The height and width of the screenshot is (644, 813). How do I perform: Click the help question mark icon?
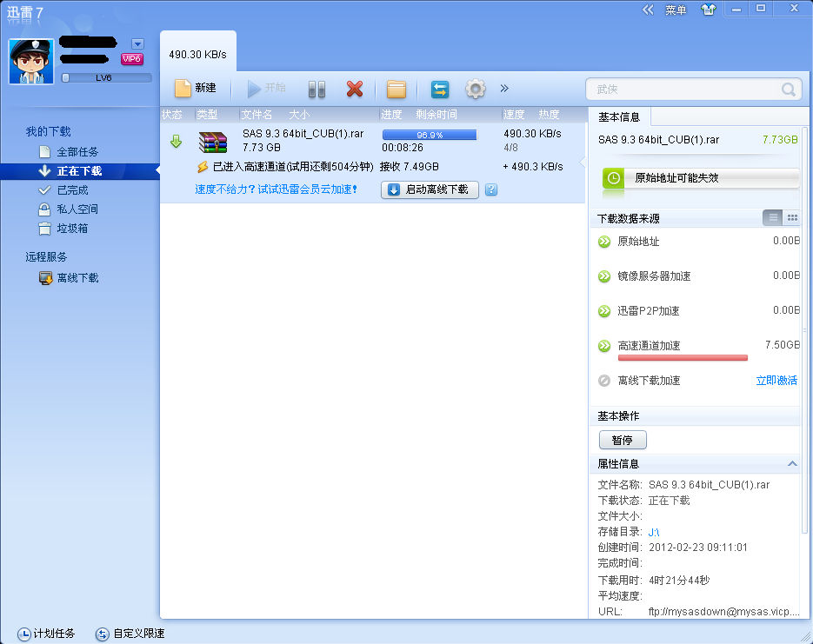(491, 189)
